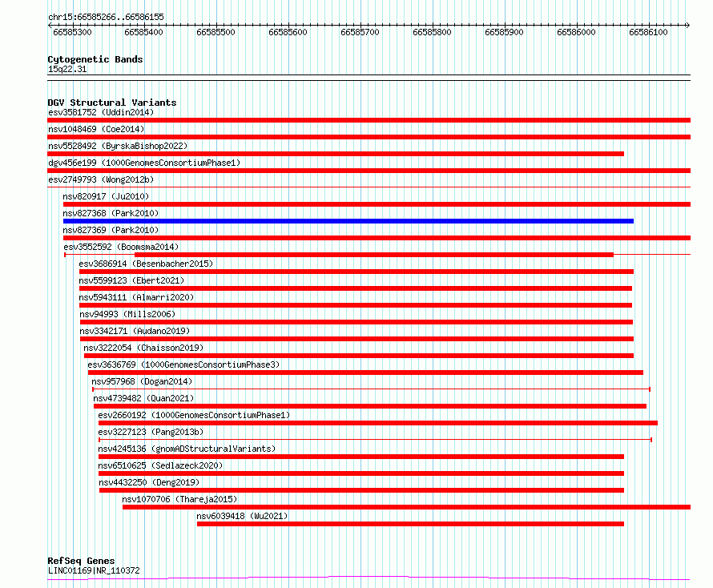Click the nsv827369 (Park2010) label
Screen dimensions: 713x588
(x=111, y=230)
